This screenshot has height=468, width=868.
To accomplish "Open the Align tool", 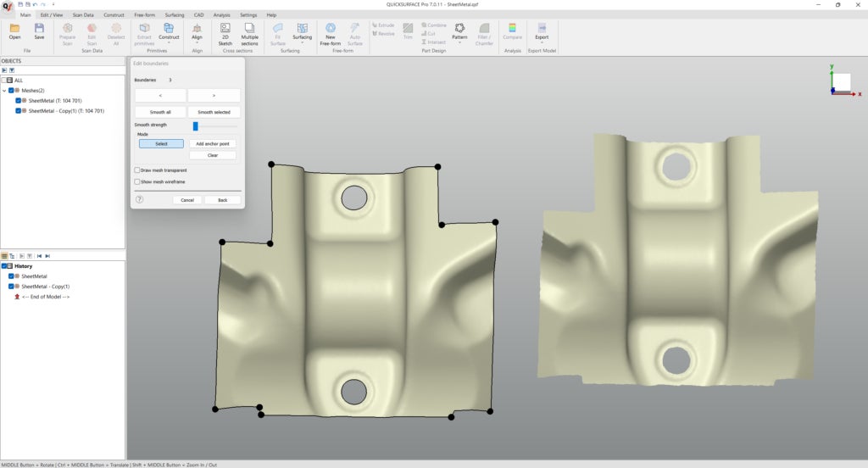I will (x=197, y=32).
